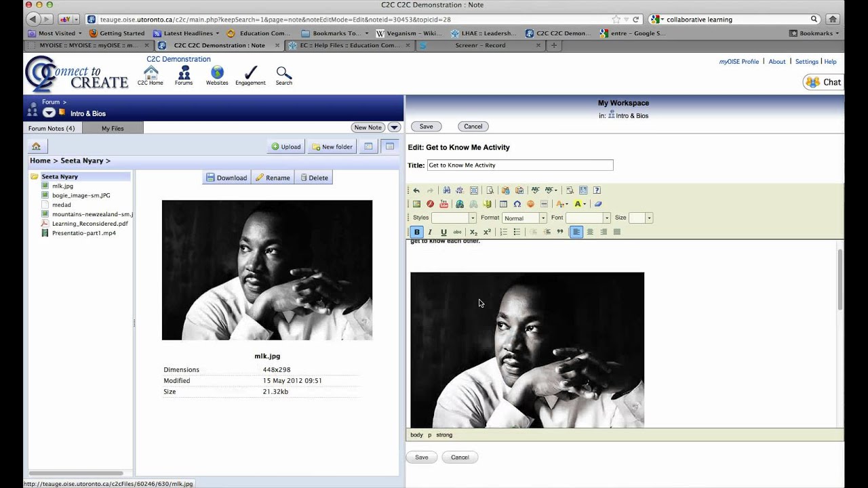Open the Websites globe icon
Viewport: 868px width, 488px height.
[217, 75]
